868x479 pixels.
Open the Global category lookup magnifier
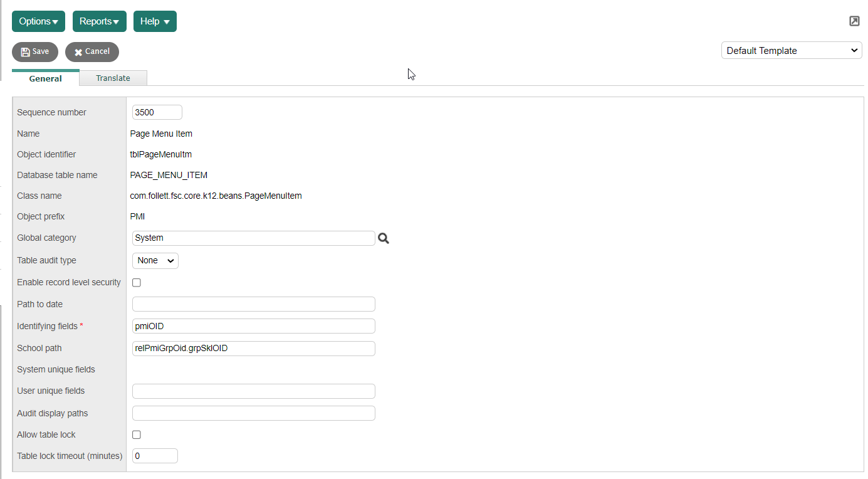(x=384, y=238)
